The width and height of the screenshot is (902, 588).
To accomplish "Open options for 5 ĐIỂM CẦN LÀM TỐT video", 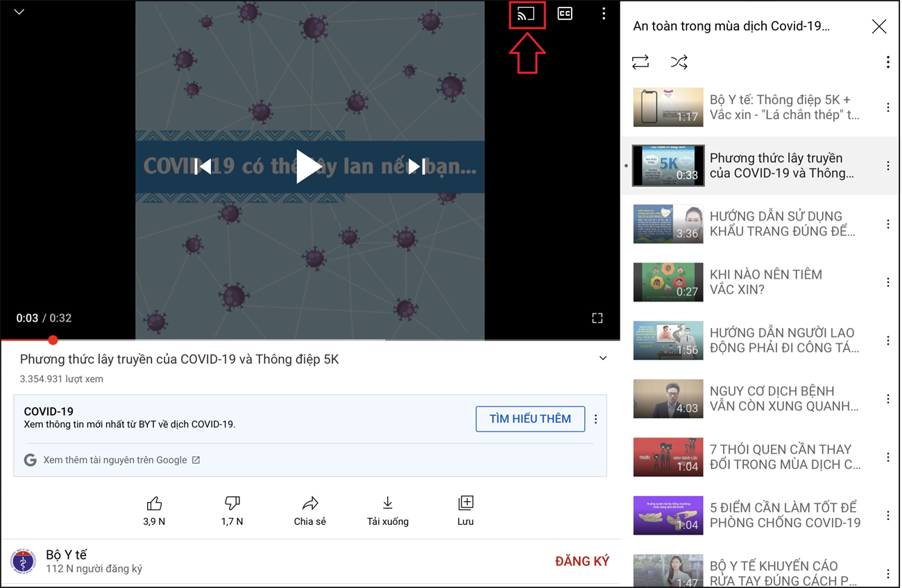I will [x=887, y=515].
